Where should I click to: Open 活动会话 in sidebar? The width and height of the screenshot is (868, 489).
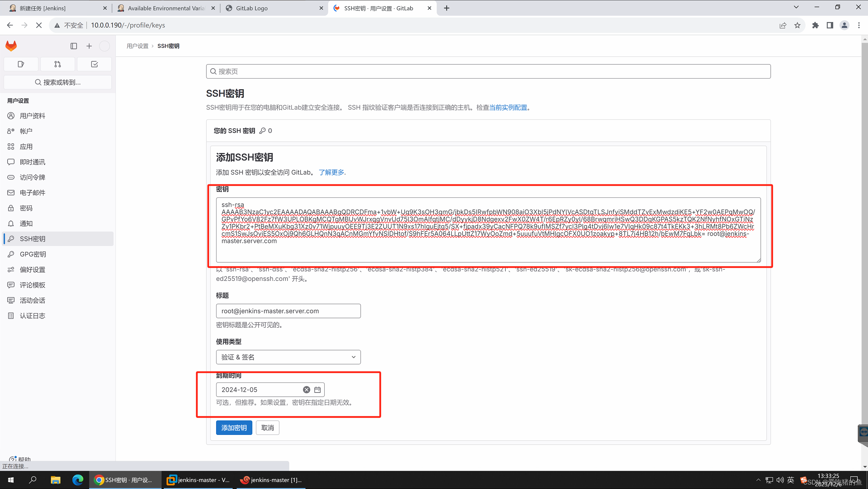pos(58,300)
